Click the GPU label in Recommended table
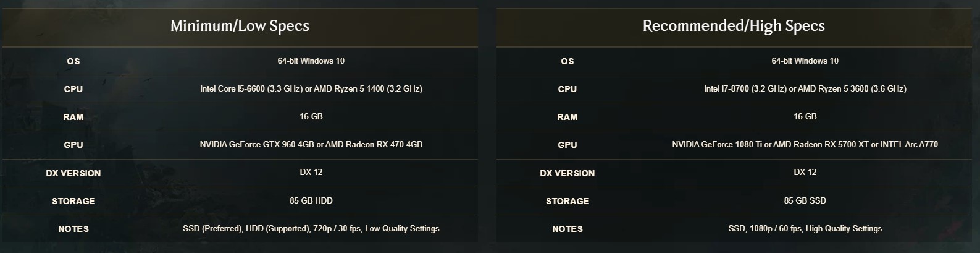This screenshot has height=253, width=980. click(567, 145)
